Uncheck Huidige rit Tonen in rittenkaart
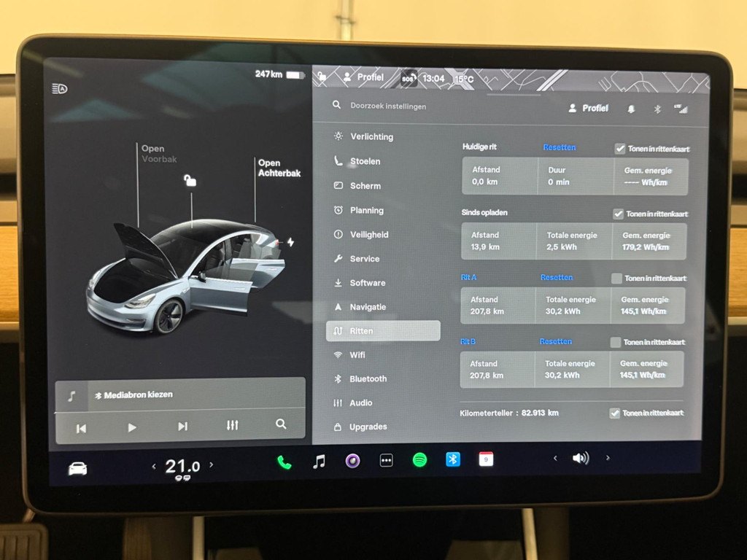The image size is (747, 560). [x=620, y=149]
